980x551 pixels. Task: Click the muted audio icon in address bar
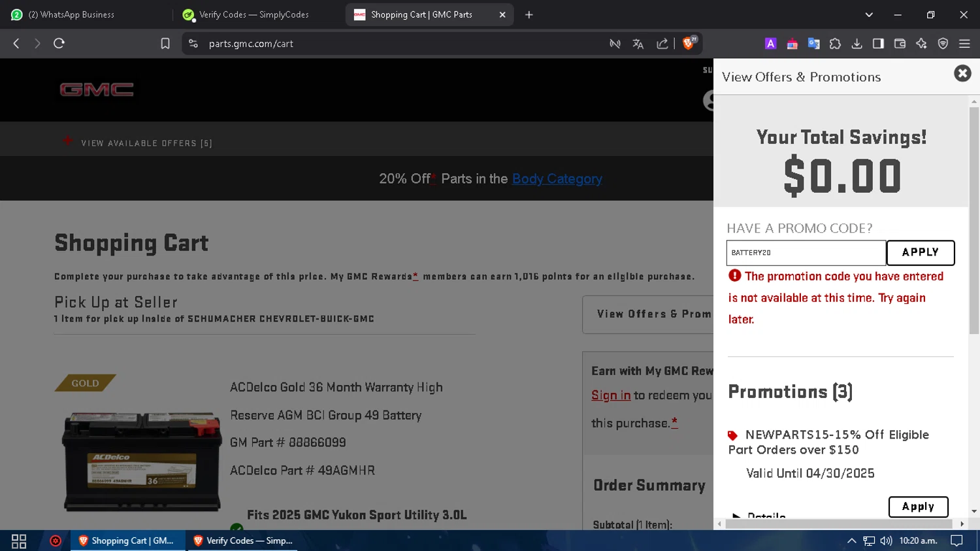pos(615,44)
